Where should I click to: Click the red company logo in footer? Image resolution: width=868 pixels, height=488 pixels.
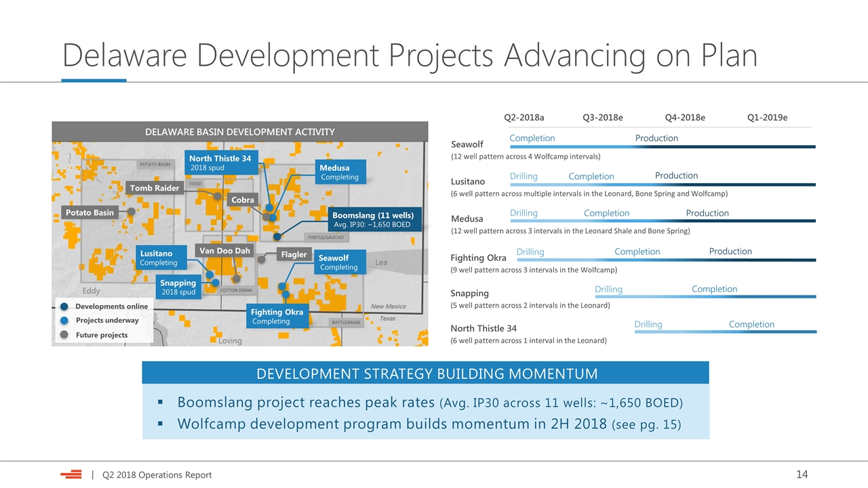(71, 474)
